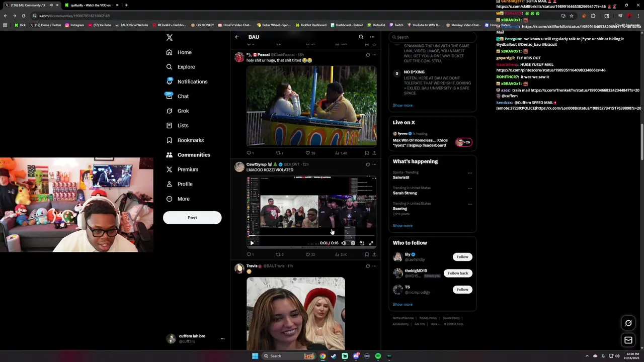Bookmark Pascal's post
The image size is (644, 362).
pyautogui.click(x=367, y=153)
